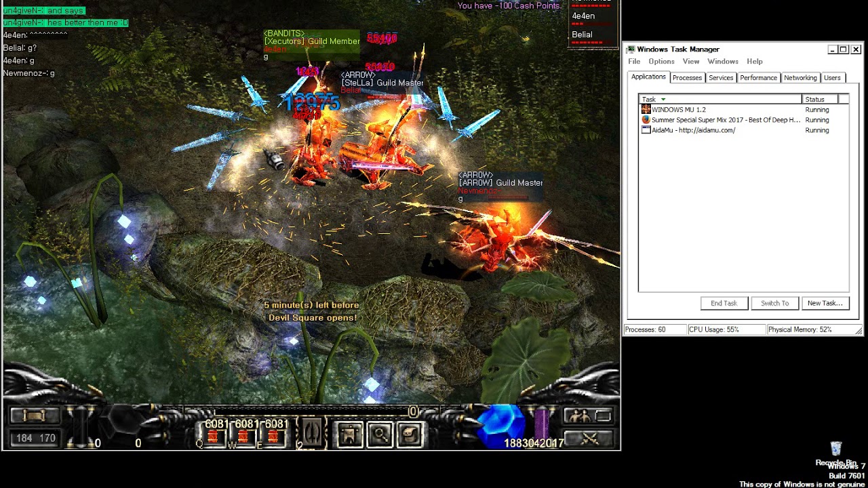Open the scroll menu button at bottom-left of game
The image size is (868, 488).
coord(34,415)
